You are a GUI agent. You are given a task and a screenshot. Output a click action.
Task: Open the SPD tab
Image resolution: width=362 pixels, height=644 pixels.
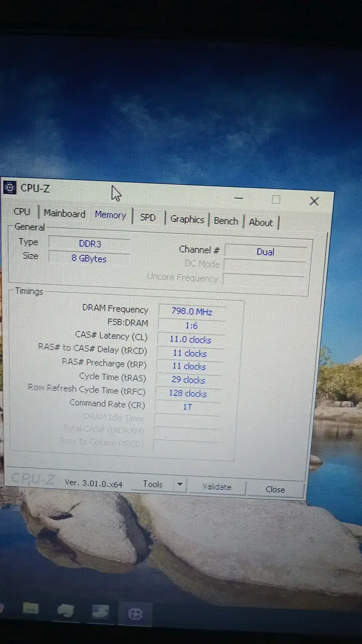click(148, 217)
